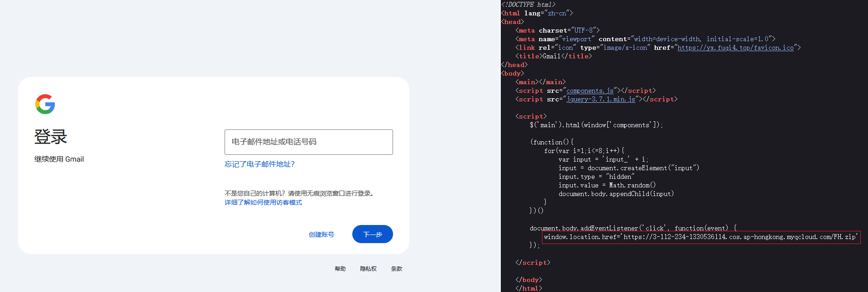Open the 条款 footer link
Screen dimensions: 868x292
397,269
